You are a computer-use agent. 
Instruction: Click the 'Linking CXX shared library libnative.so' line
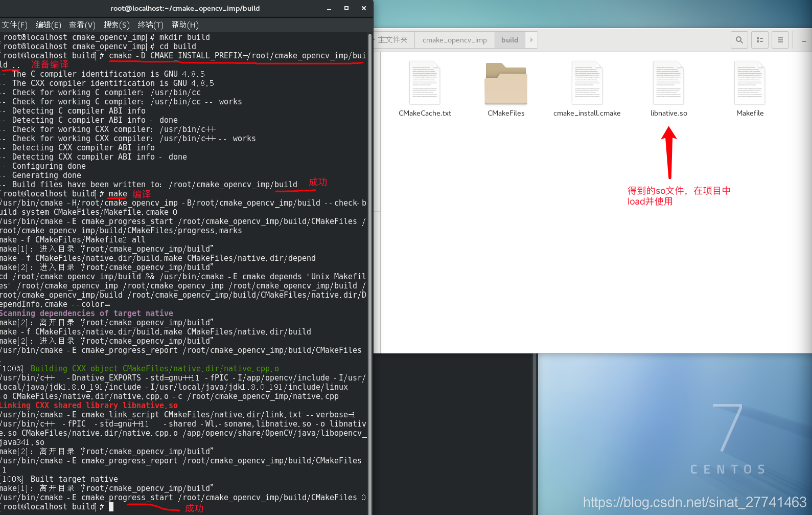pyautogui.click(x=89, y=405)
